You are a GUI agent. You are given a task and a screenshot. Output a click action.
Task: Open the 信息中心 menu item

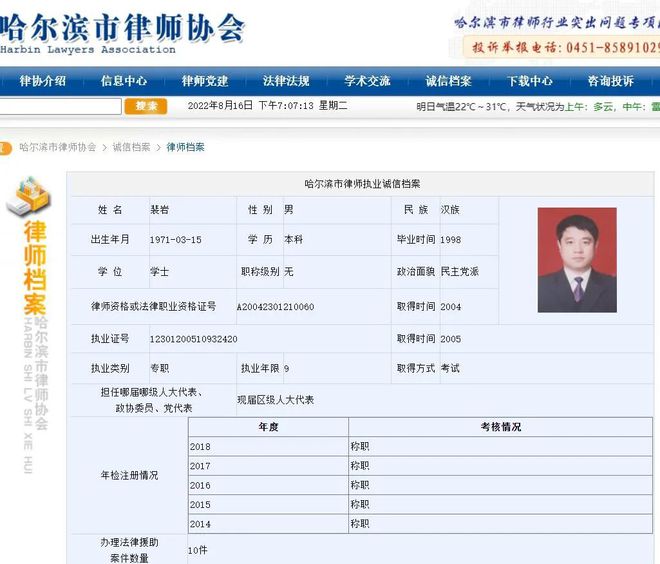[x=124, y=81]
